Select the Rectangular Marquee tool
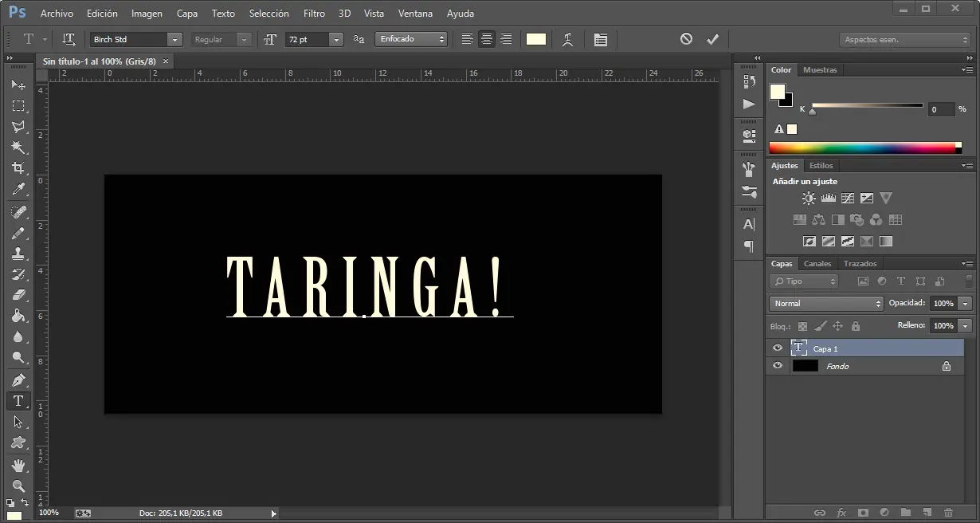 click(x=18, y=105)
